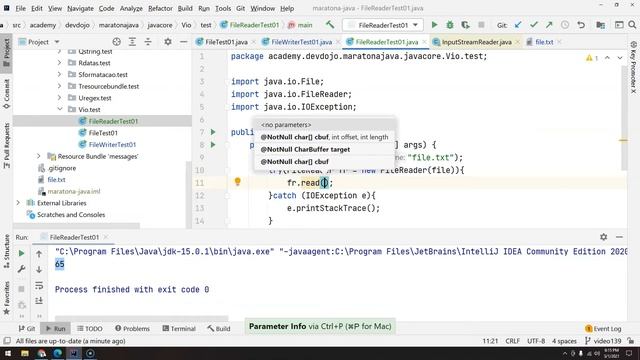Open the Refactor menu
This screenshot has height=360, width=640.
pos(160,8)
